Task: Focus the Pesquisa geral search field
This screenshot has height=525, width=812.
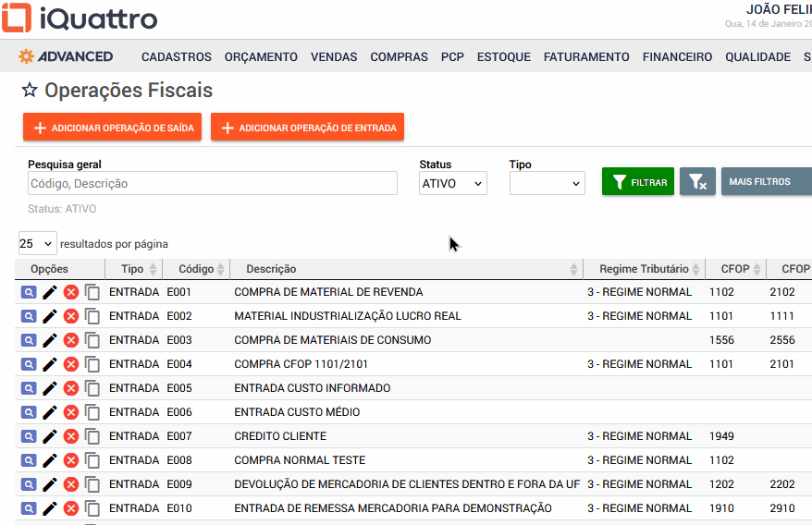Action: [212, 184]
